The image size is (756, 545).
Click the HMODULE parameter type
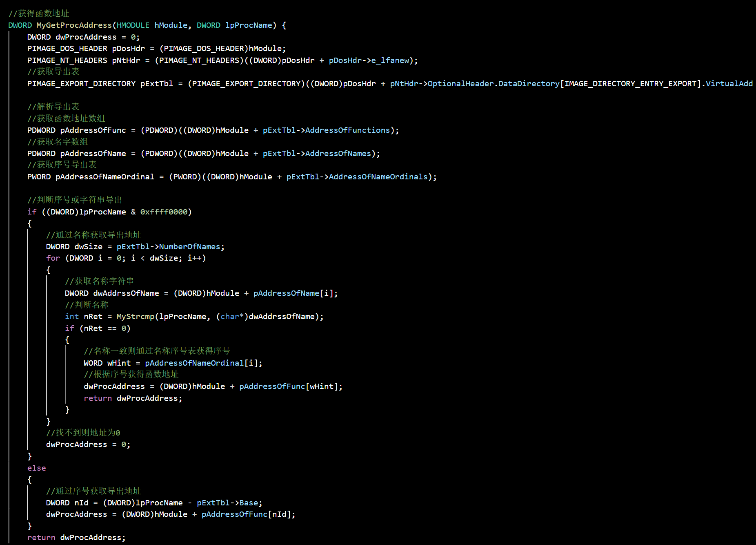133,25
